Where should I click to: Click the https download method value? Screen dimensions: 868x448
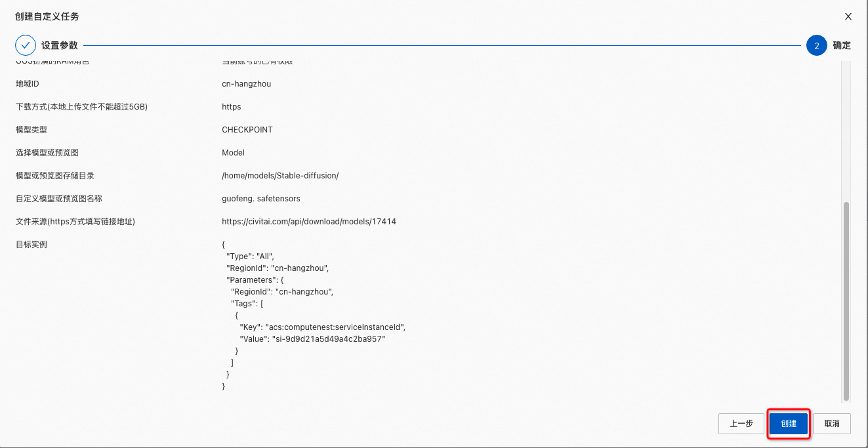click(x=232, y=107)
